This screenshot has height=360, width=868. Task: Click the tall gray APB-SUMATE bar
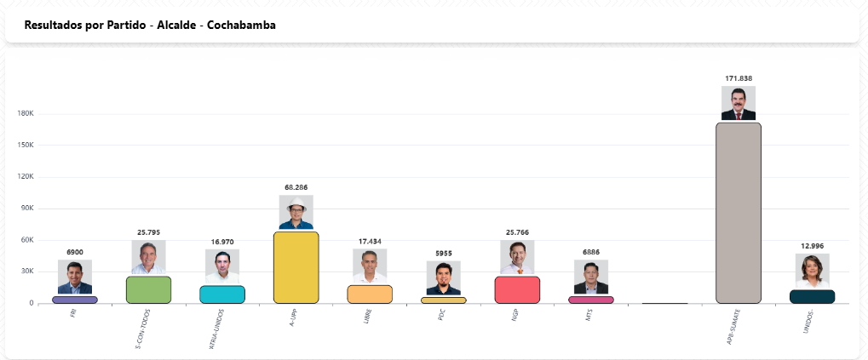coord(739,213)
